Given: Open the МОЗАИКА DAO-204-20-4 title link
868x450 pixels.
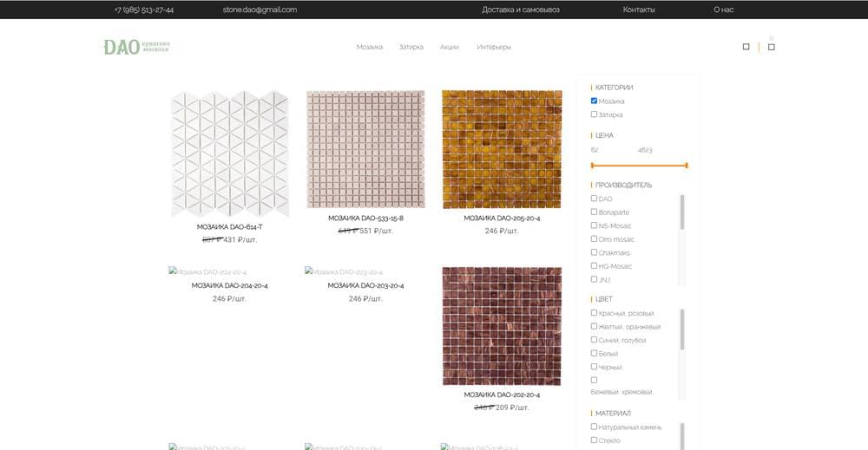Looking at the screenshot, I should [230, 285].
